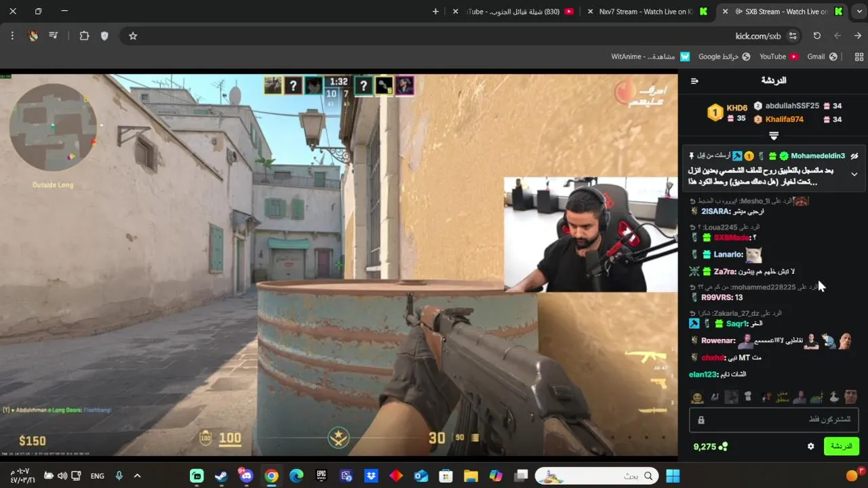The height and width of the screenshot is (488, 868).
Task: Click username SXBMada in chat
Action: coord(732,238)
